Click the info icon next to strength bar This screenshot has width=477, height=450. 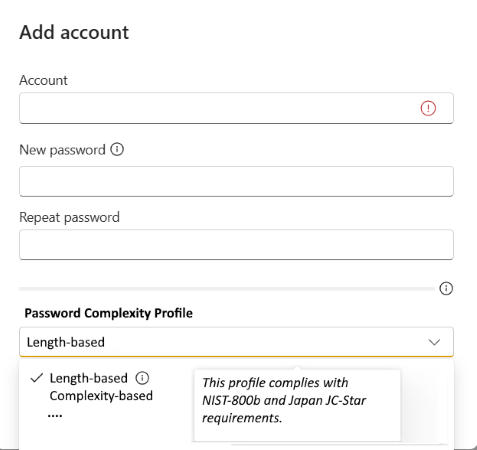point(446,288)
